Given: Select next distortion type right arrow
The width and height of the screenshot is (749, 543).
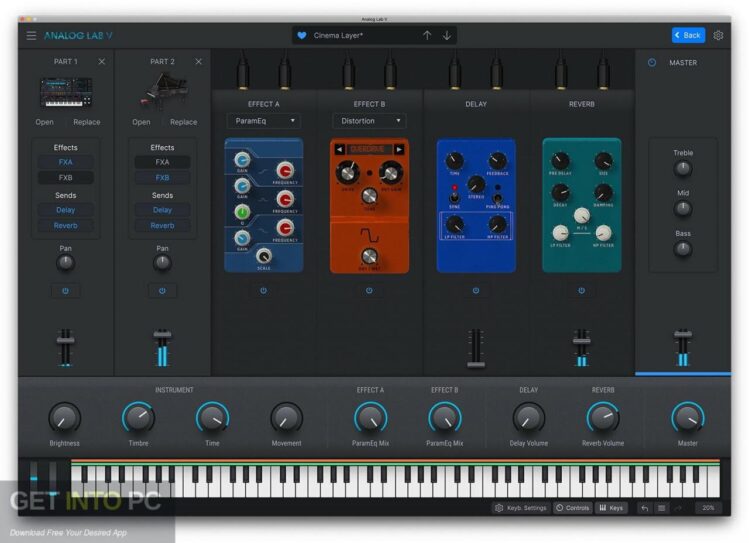Looking at the screenshot, I should tap(399, 149).
